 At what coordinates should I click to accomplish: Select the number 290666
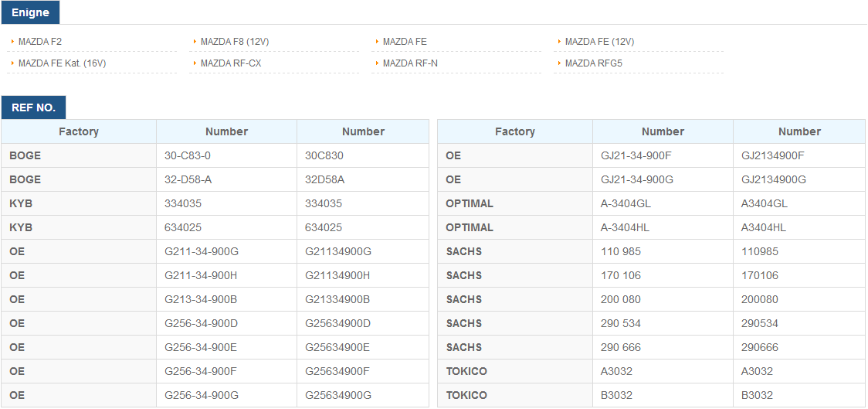[x=760, y=347]
